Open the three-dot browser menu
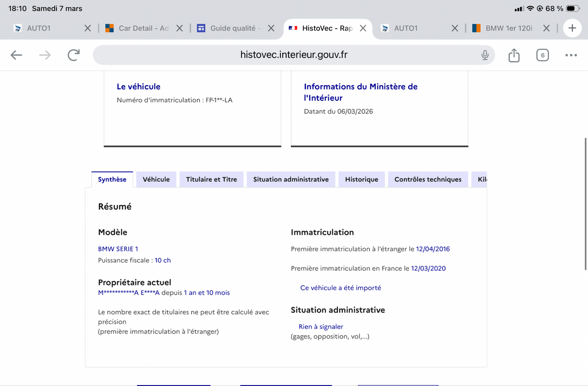Viewport: 588px width, 386px height. (x=571, y=55)
